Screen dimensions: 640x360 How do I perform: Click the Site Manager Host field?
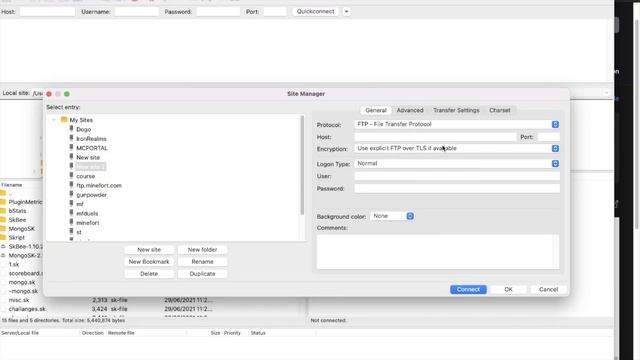[435, 137]
